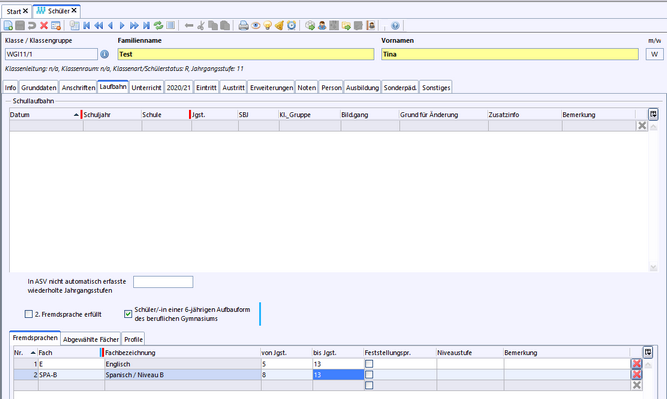
Task: Delete the Spanisch / Niveau B row
Action: 636,374
